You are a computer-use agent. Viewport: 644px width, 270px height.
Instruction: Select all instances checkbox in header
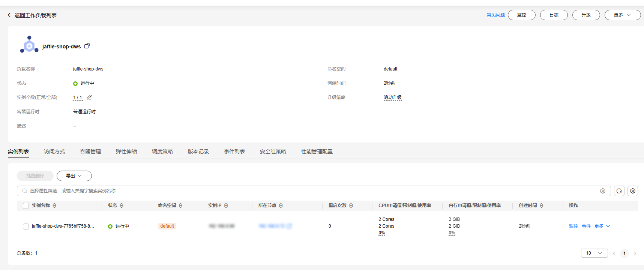click(x=26, y=206)
